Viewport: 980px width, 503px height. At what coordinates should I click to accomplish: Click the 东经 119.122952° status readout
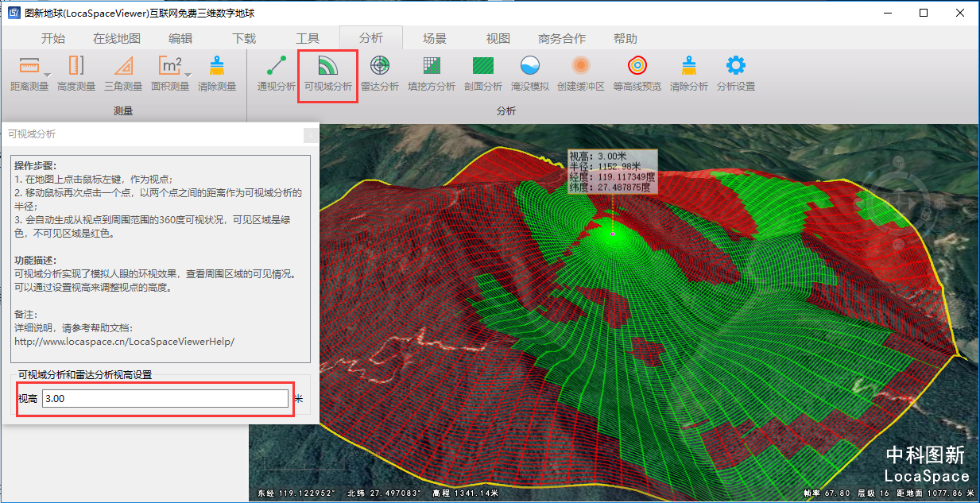tap(296, 493)
